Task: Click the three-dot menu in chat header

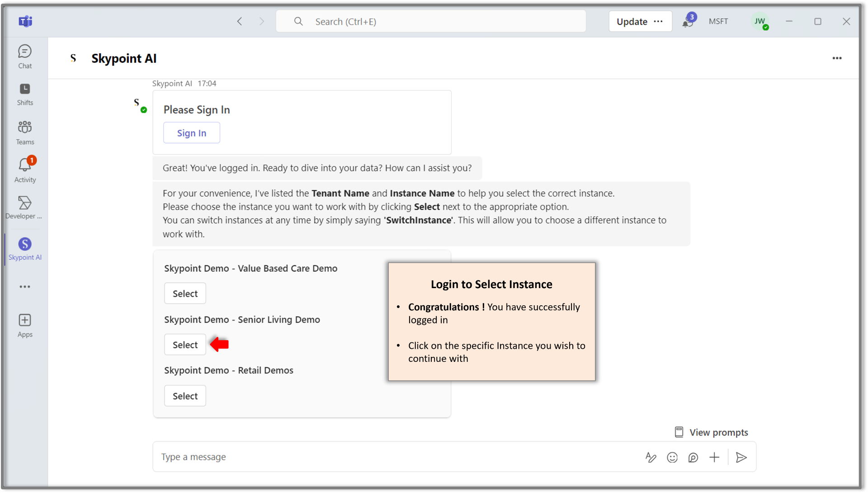Action: 837,58
